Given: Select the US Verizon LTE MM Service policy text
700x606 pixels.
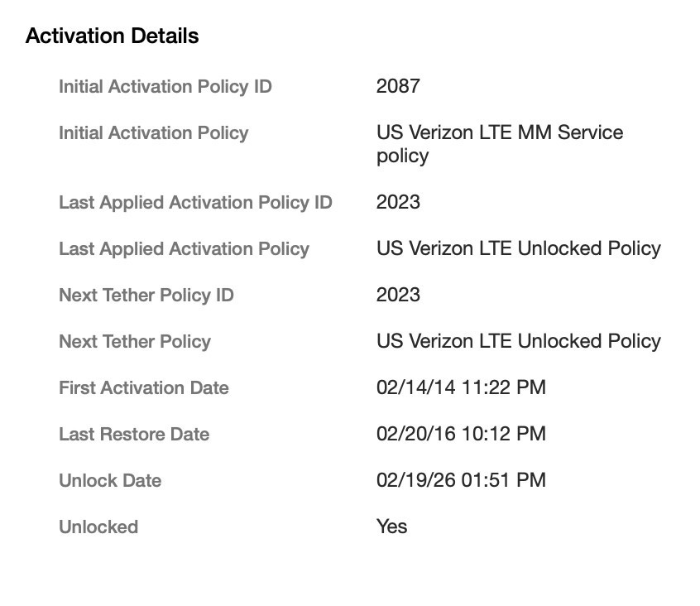Looking at the screenshot, I should click(499, 144).
